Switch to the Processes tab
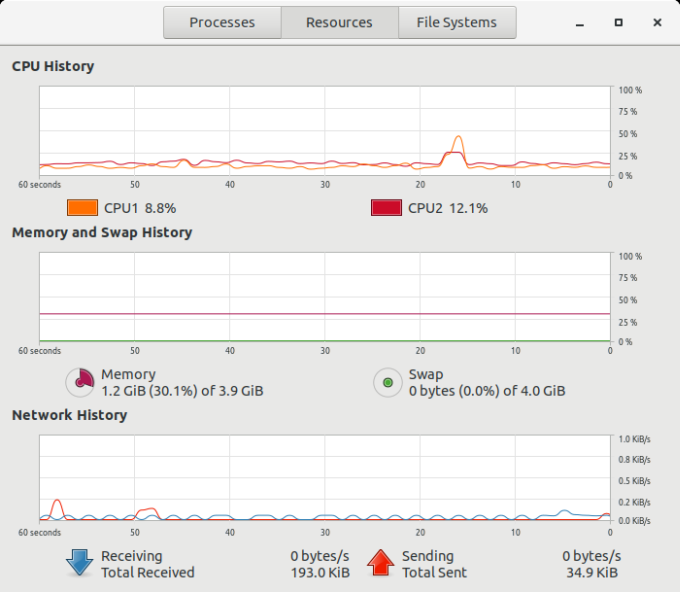Viewport: 680px width, 592px height. [222, 23]
